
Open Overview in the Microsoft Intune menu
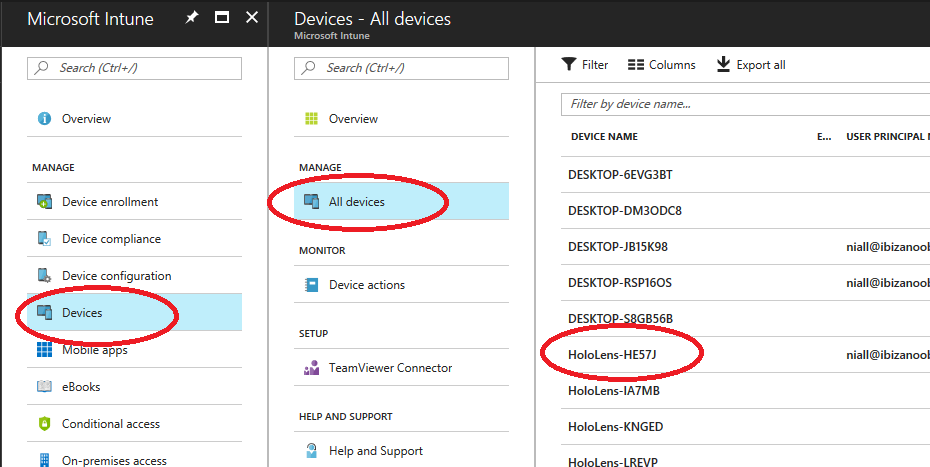87,119
